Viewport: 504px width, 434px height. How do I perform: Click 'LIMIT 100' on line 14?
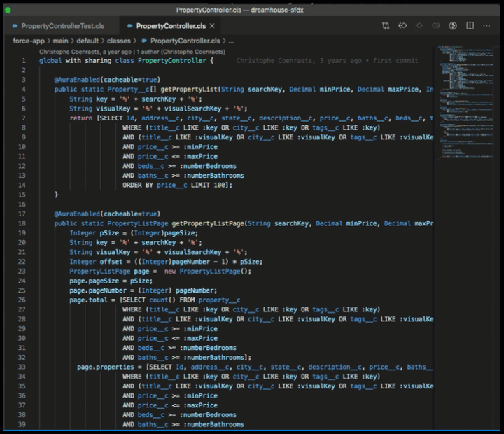click(208, 185)
